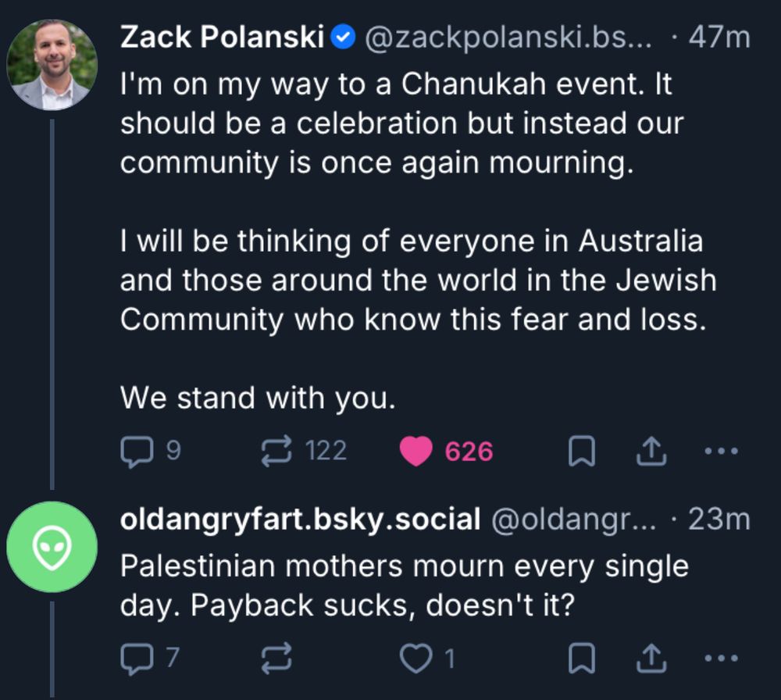Unlike the post with 626 likes
Image resolution: width=781 pixels, height=700 pixels.
[416, 452]
